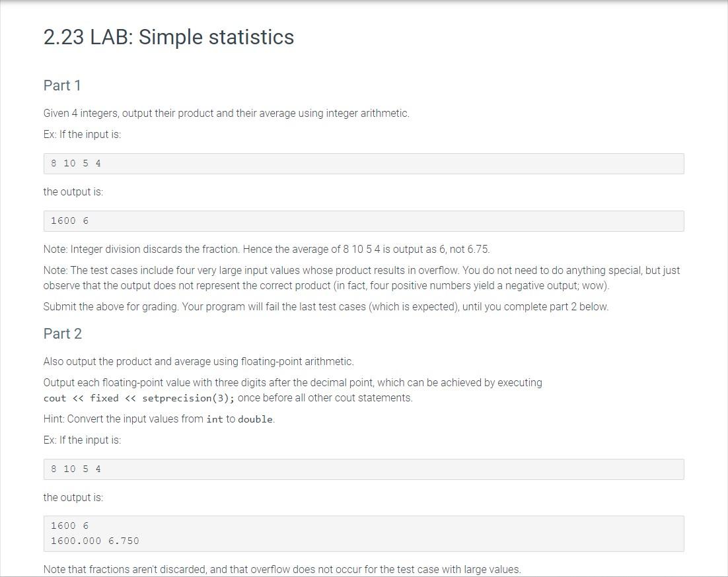This screenshot has width=728, height=577.
Task: Click the first 'the output is:' label in Part 1
Action: [73, 192]
